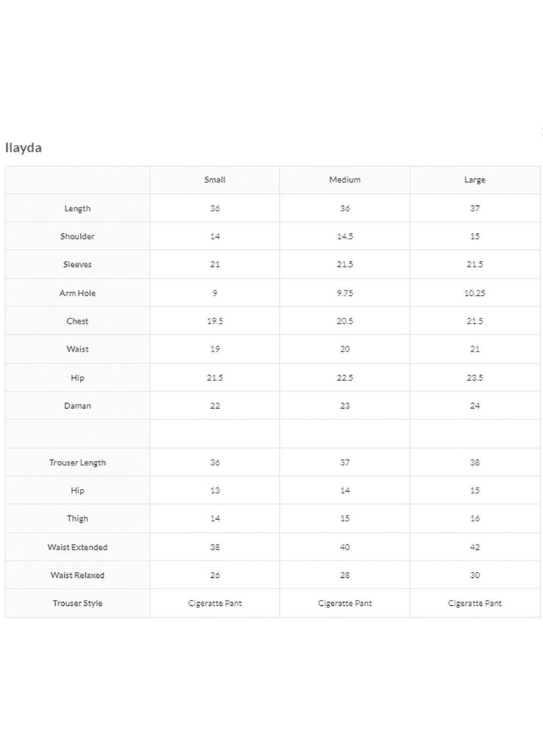Image resolution: width=543 pixels, height=756 pixels.
Task: Click the Large Waist Extended value 42
Action: coord(474,547)
